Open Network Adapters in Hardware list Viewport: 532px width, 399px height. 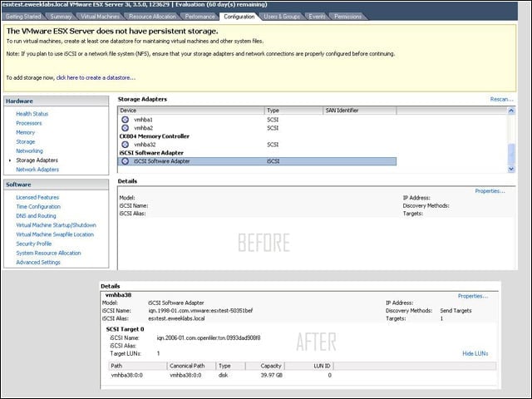click(37, 170)
